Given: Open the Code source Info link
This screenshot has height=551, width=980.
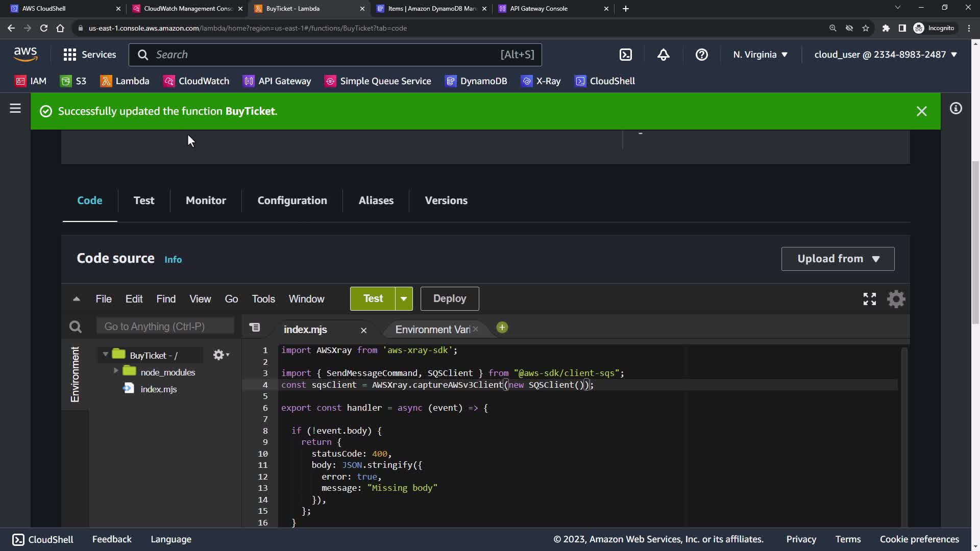Looking at the screenshot, I should click(173, 260).
